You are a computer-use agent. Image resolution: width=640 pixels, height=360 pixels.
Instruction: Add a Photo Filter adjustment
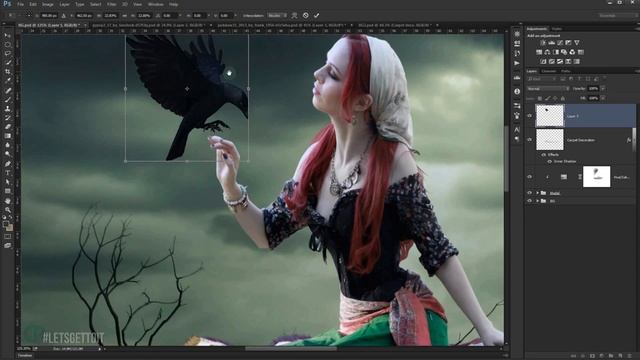[x=564, y=52]
